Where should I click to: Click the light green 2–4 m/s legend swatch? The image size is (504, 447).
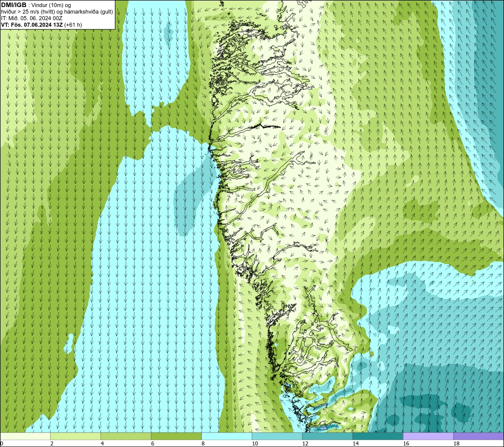pos(76,436)
